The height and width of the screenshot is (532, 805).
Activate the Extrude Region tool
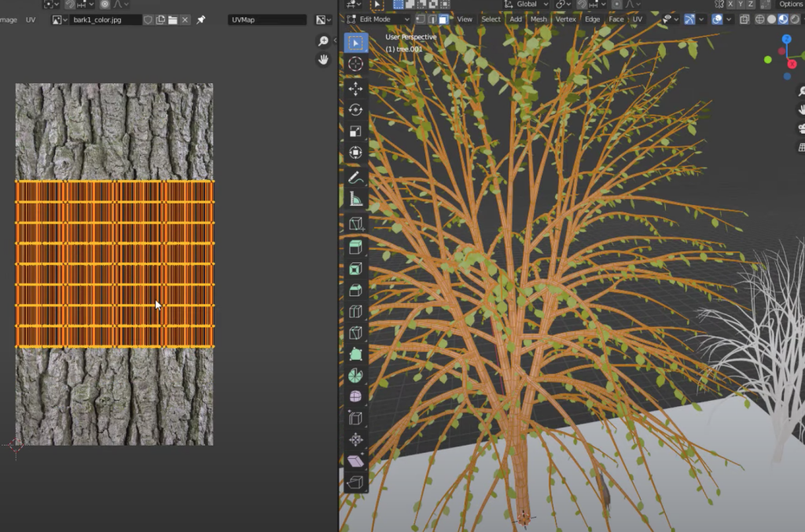[x=355, y=248]
